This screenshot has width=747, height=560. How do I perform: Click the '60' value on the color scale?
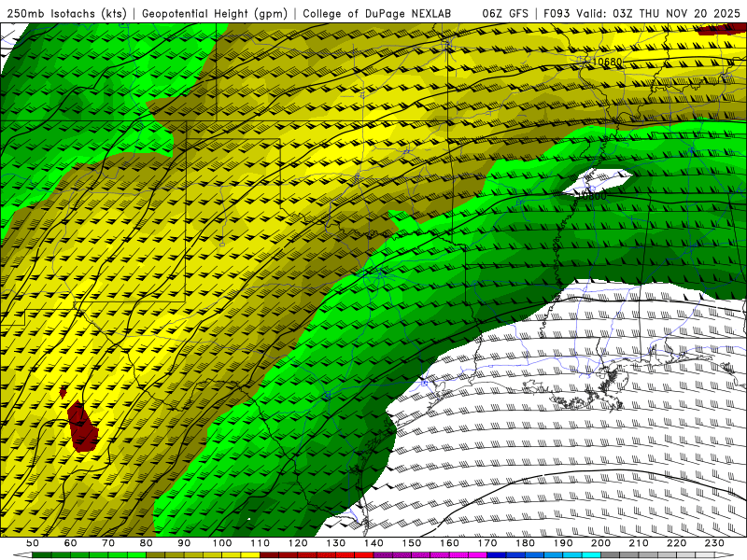(x=71, y=543)
